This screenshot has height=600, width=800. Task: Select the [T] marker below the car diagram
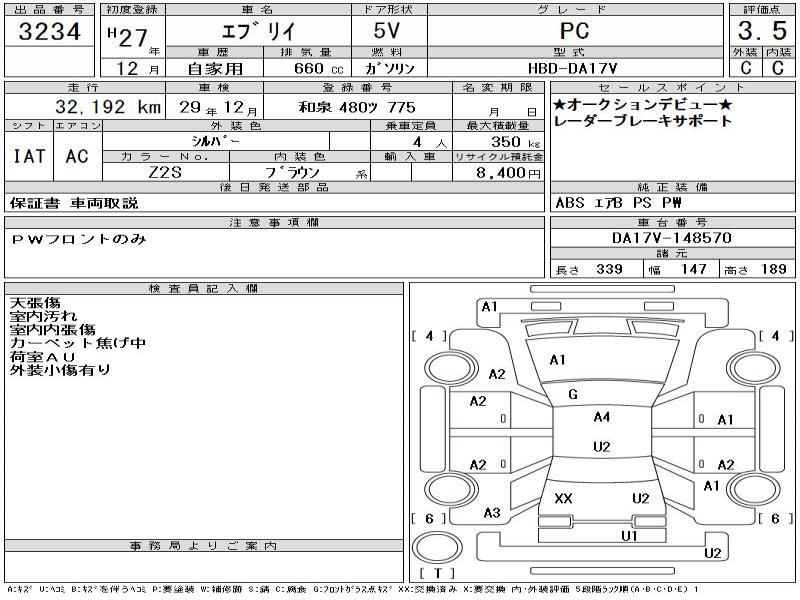[x=439, y=573]
